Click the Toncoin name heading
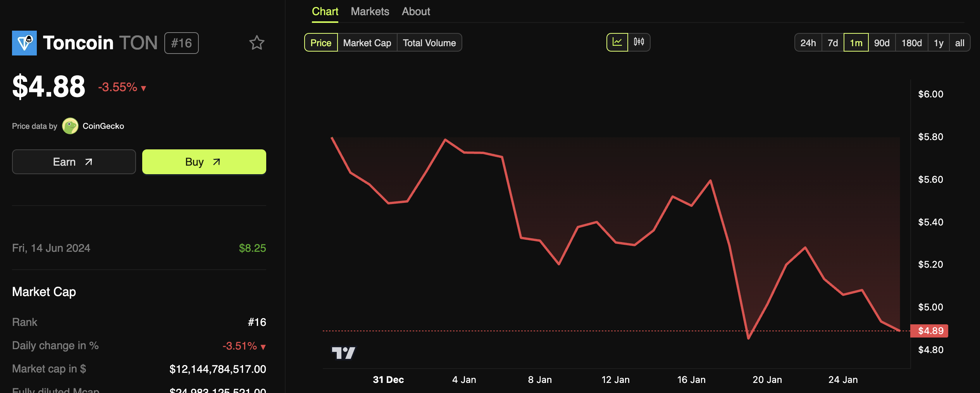The height and width of the screenshot is (393, 980). click(x=78, y=43)
